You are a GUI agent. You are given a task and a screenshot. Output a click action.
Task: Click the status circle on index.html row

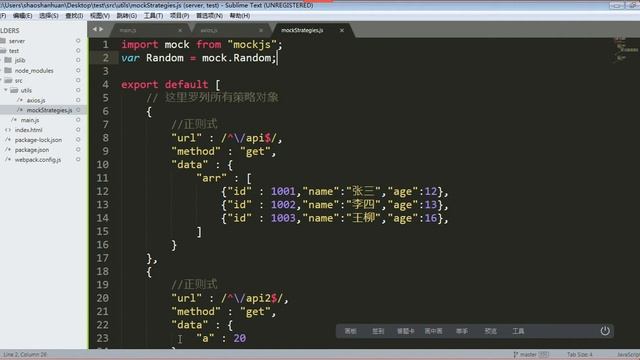point(78,130)
